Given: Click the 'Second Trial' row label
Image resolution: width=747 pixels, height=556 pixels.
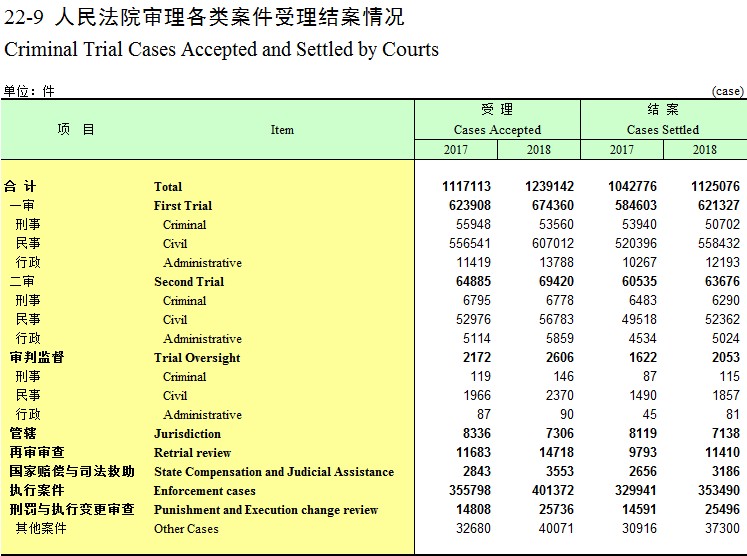Looking at the screenshot, I should [189, 282].
